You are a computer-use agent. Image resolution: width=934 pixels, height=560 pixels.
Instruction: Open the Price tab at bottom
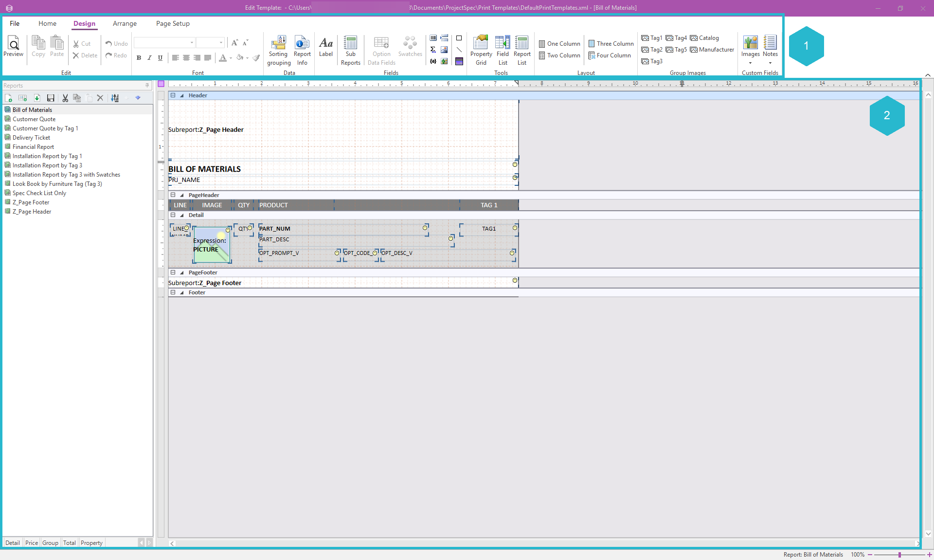pyautogui.click(x=32, y=543)
